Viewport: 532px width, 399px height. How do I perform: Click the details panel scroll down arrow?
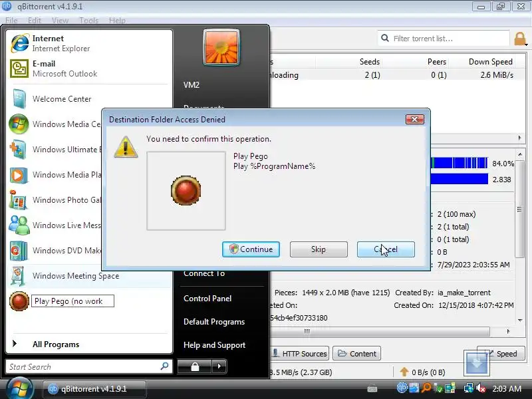click(x=520, y=321)
